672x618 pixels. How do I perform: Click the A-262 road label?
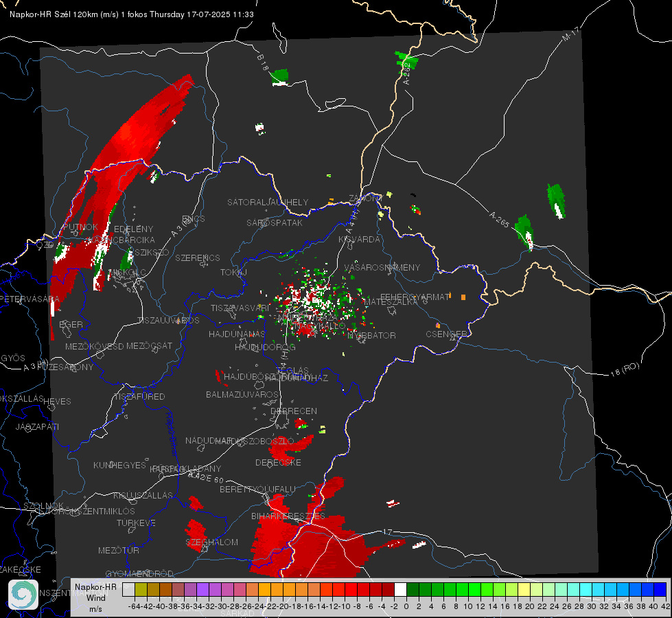[406, 73]
